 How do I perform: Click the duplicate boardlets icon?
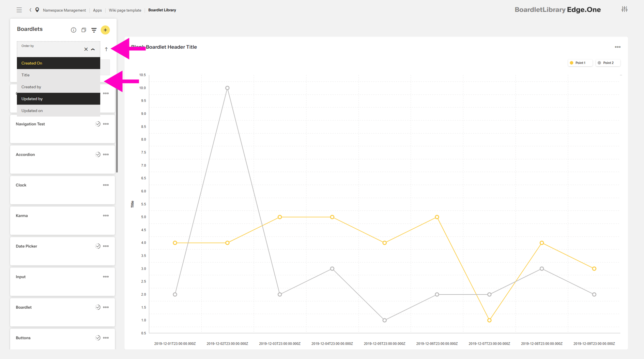coord(83,30)
